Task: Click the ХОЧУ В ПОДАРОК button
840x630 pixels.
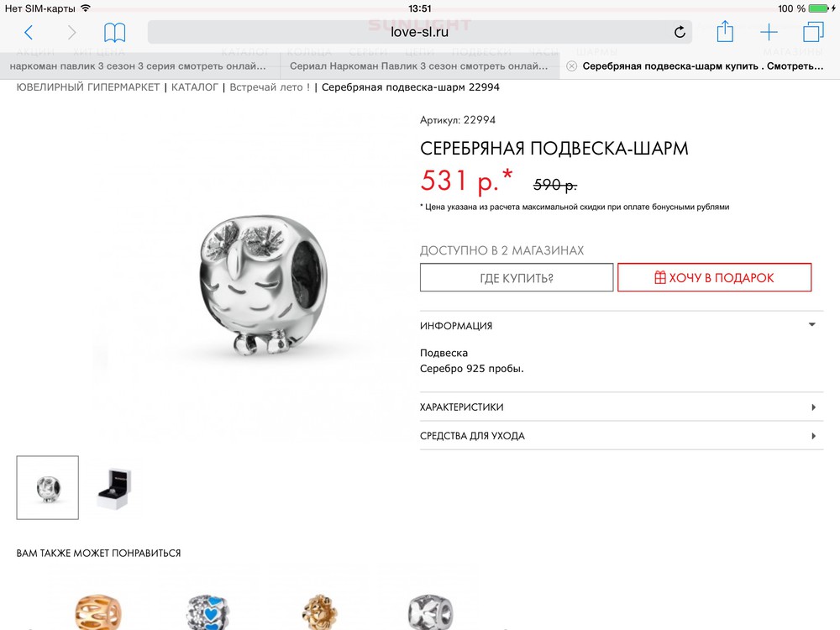Action: 714,277
